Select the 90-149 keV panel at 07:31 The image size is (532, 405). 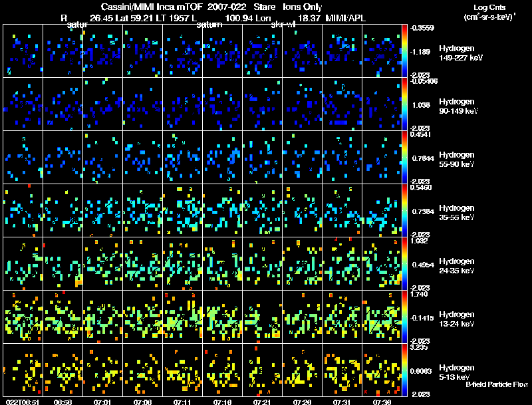pyautogui.click(x=342, y=104)
